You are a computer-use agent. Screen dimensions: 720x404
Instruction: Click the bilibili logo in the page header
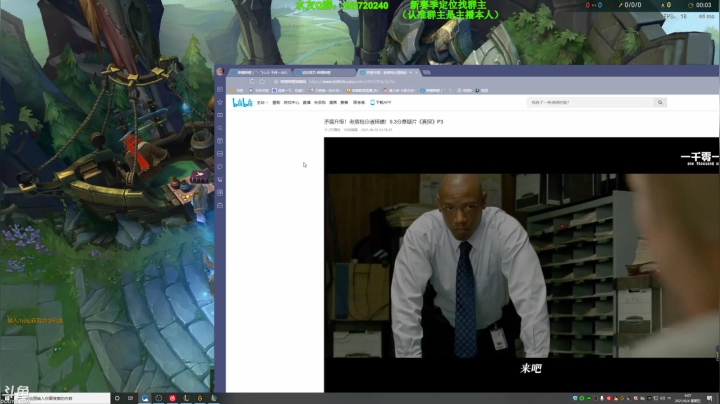click(242, 102)
